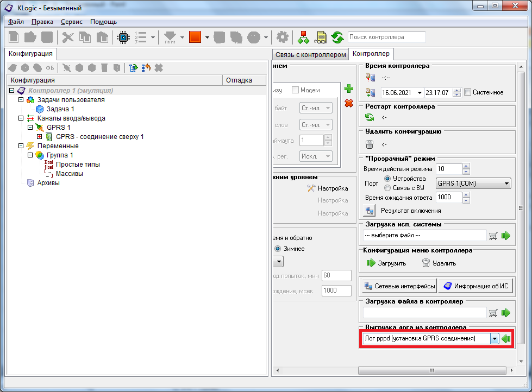Viewport: 532px width, 392px height.
Task: Click the controller chip icon in the toolbar
Action: tap(123, 37)
